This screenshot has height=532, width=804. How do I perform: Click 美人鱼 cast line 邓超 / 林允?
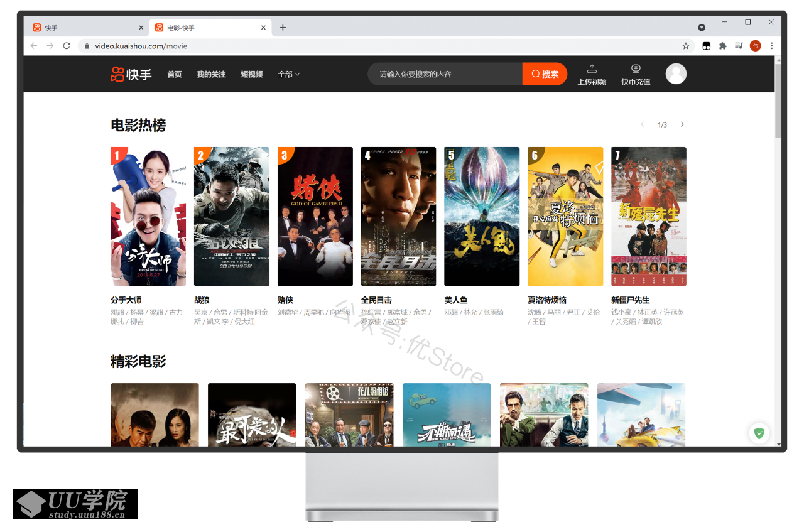(x=474, y=312)
